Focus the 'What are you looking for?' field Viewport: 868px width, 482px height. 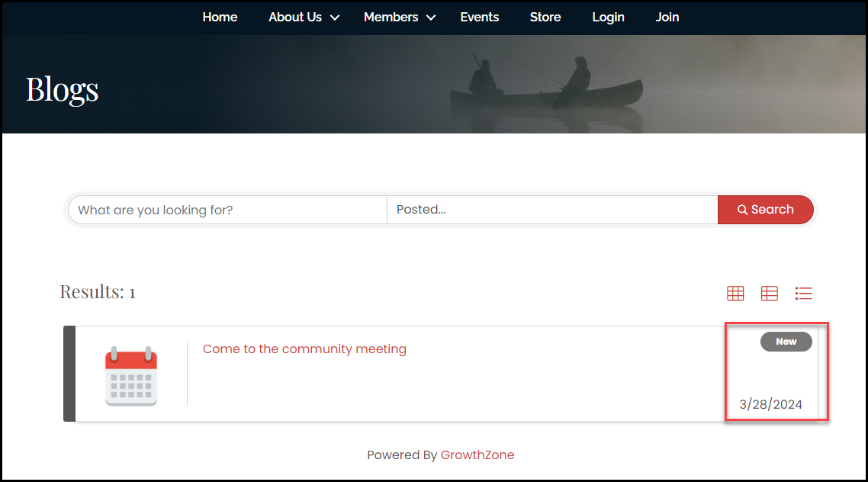tap(227, 210)
